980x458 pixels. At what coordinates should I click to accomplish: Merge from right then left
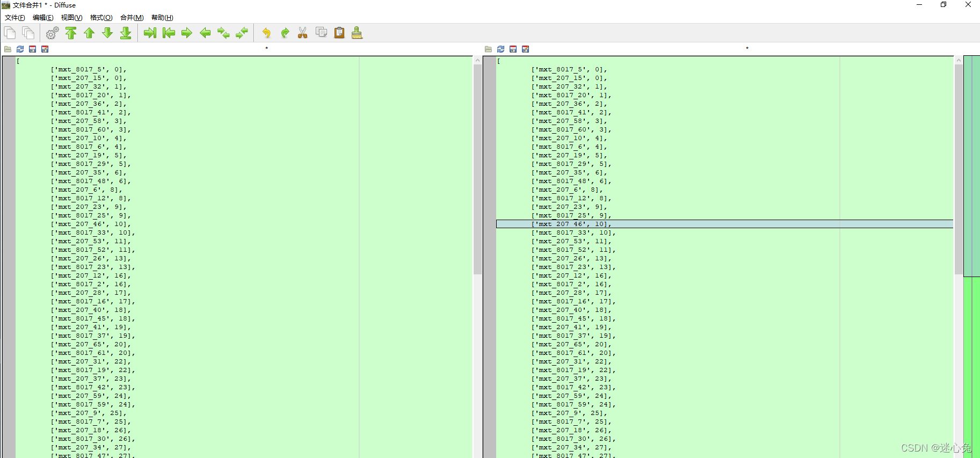click(x=242, y=33)
